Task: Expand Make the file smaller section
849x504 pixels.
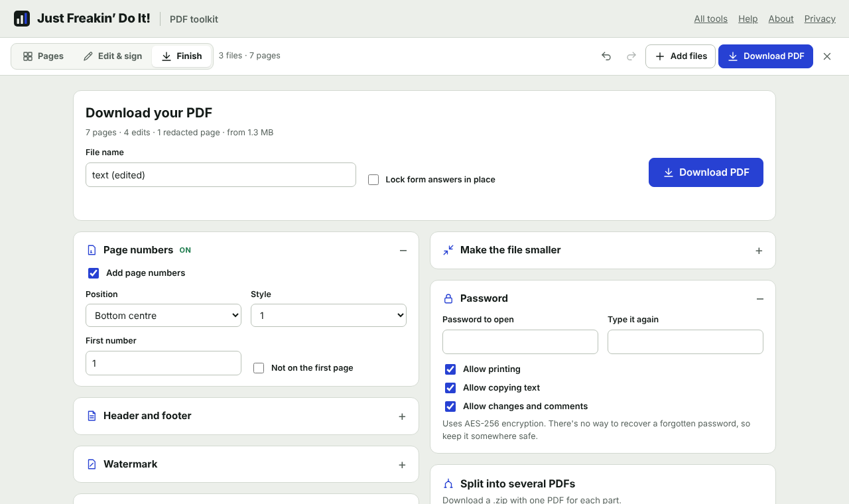Action: [759, 251]
